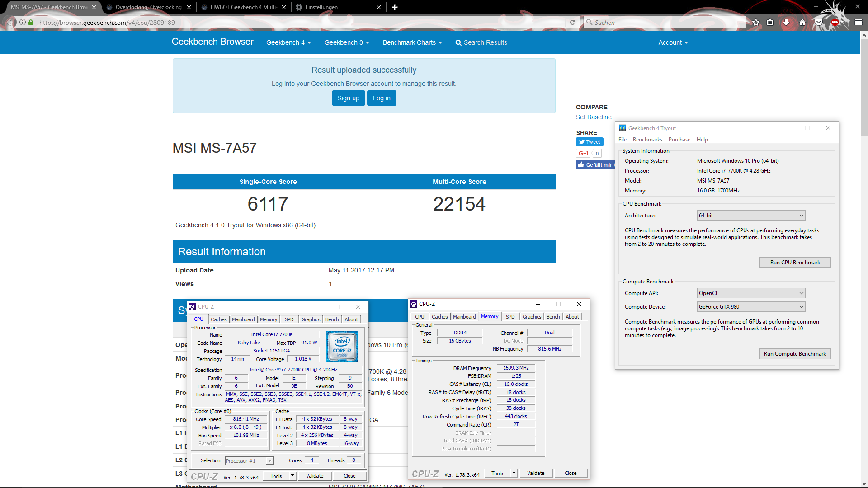Screen dimensions: 868x488
Task: Open the Help menu in Geekbench Tryout
Action: click(x=702, y=140)
